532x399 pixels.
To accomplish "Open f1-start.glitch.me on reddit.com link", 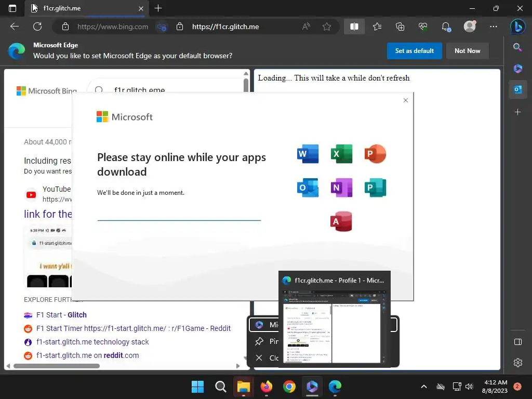I will pyautogui.click(x=87, y=355).
